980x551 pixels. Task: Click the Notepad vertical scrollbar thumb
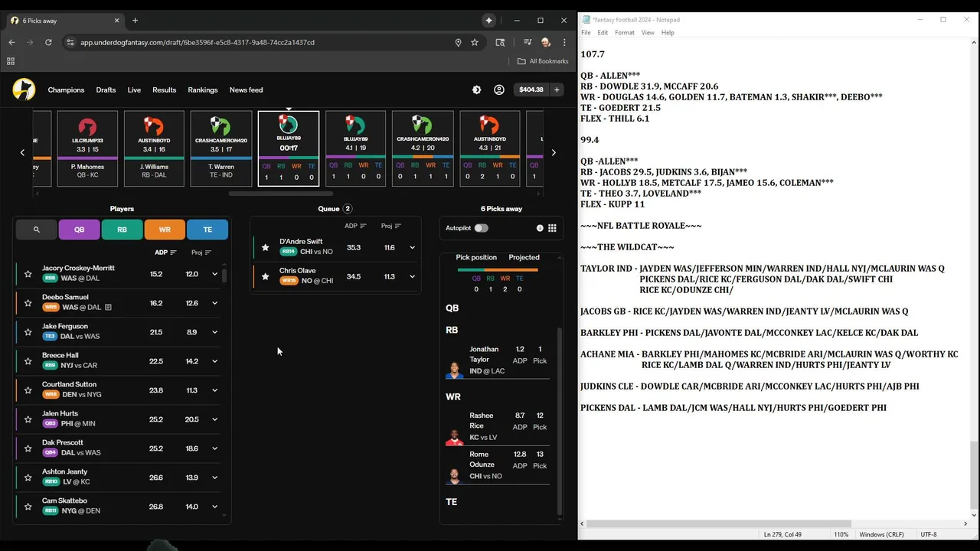coord(974,474)
